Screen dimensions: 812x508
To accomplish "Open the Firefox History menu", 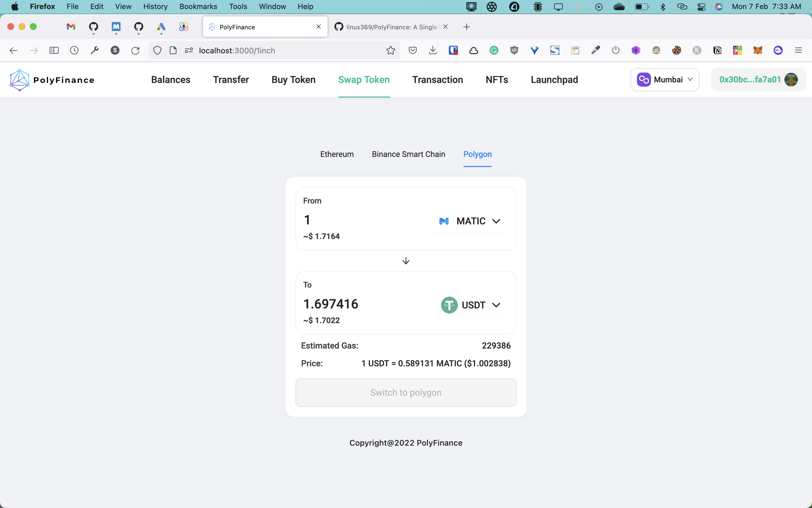I will tap(155, 6).
